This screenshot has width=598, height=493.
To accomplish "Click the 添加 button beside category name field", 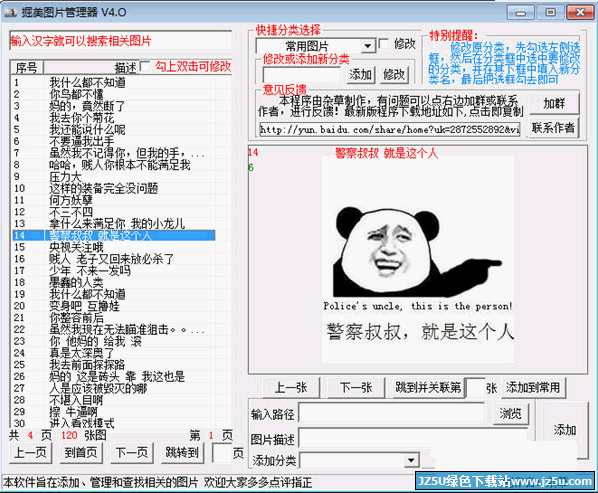I will (360, 74).
